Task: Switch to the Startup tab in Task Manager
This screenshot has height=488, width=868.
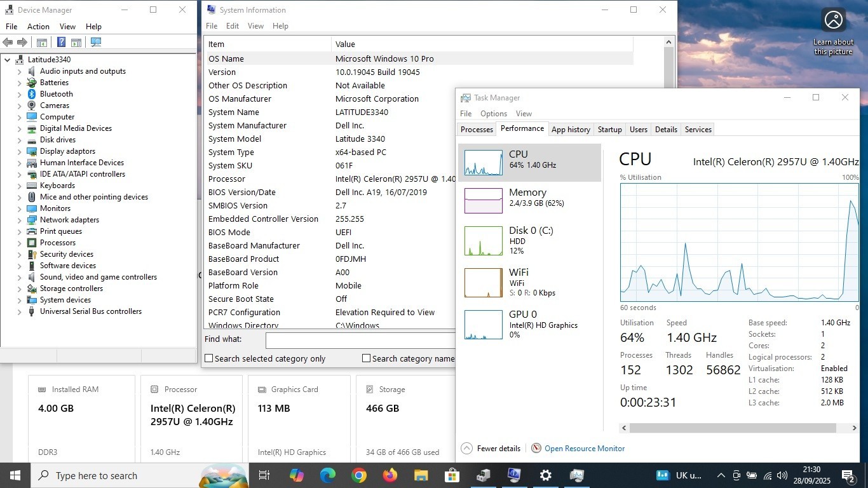Action: (x=609, y=130)
